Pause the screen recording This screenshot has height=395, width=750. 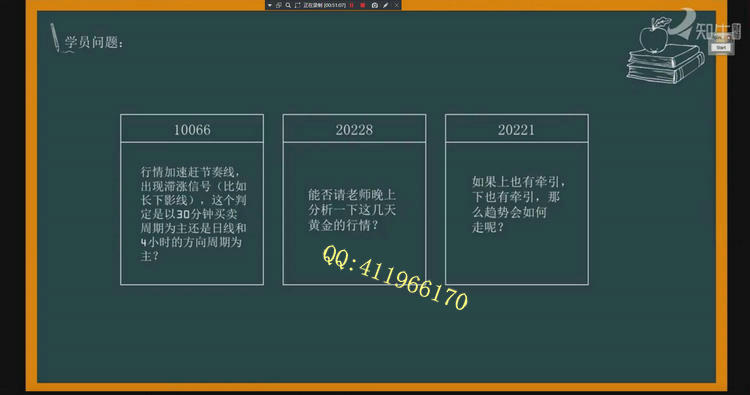352,5
